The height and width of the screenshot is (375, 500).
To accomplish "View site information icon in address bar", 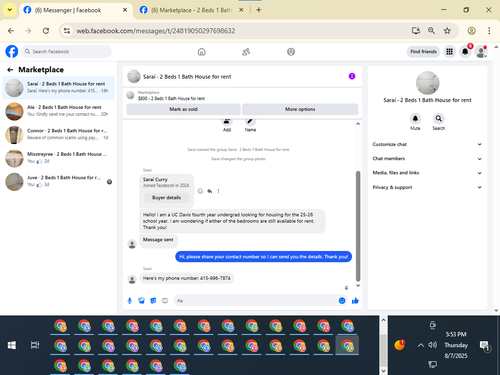I will (x=67, y=31).
